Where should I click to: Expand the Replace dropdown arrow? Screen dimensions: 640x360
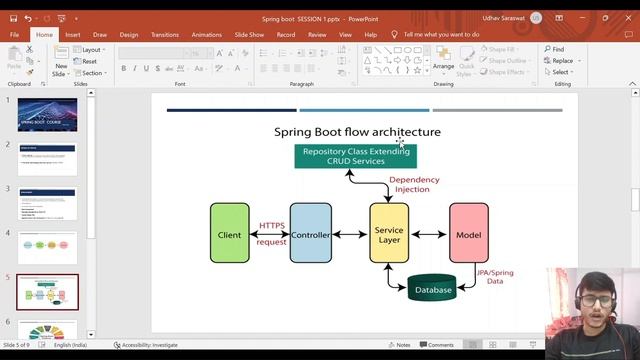pos(580,61)
